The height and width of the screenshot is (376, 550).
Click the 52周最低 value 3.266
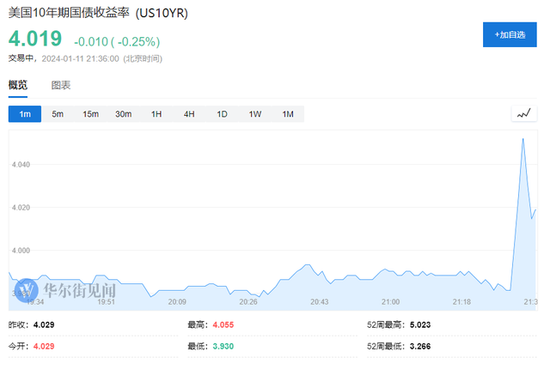tap(420, 346)
